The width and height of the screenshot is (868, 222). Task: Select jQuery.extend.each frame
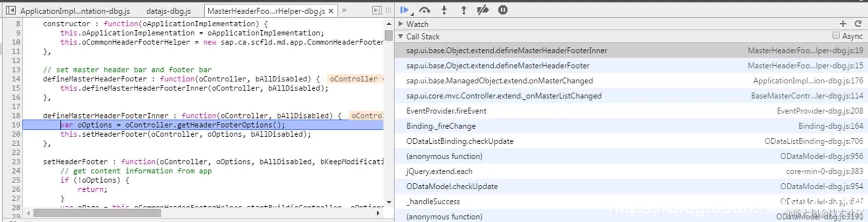[x=631, y=172]
